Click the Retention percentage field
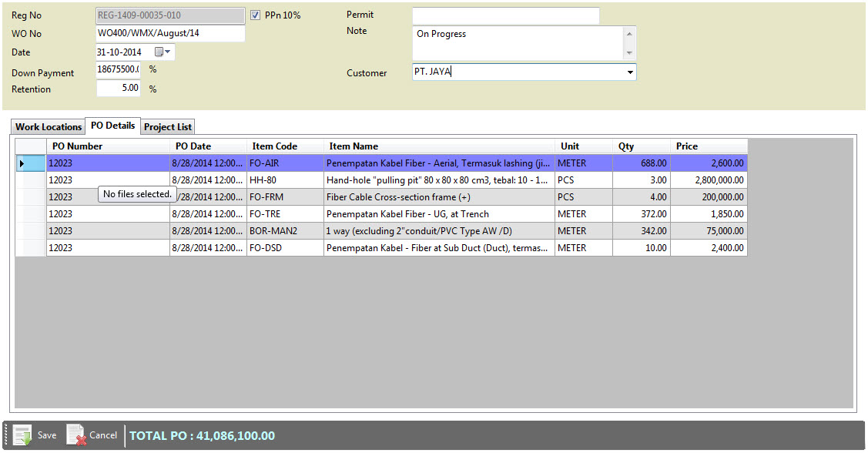This screenshot has height=453, width=868. pyautogui.click(x=118, y=89)
